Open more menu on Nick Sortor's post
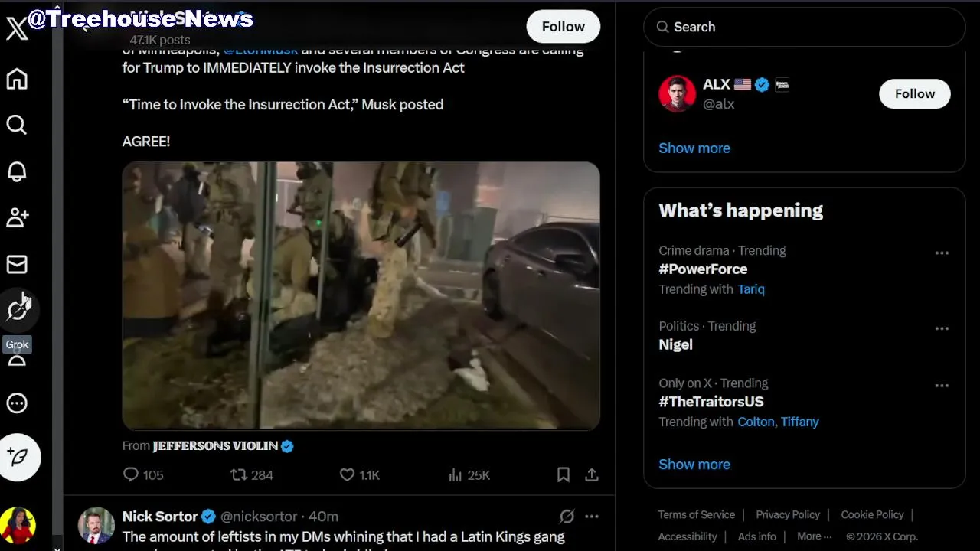Viewport: 980px width, 551px height. 592,517
